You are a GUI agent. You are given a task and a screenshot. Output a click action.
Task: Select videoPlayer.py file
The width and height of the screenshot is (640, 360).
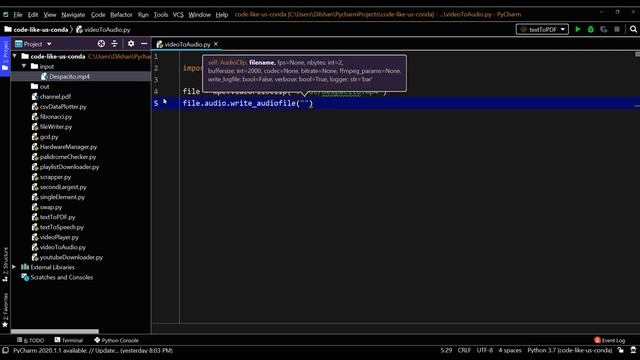coord(59,237)
